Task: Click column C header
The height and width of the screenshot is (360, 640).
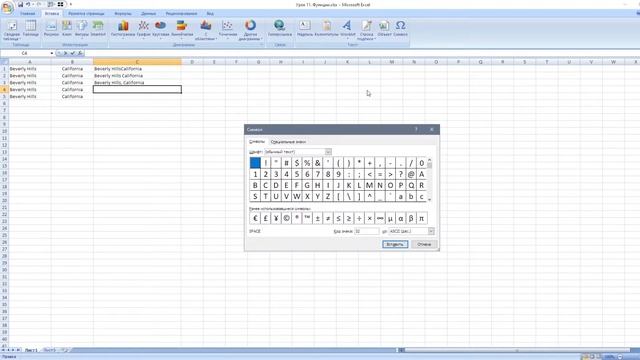Action: click(137, 62)
